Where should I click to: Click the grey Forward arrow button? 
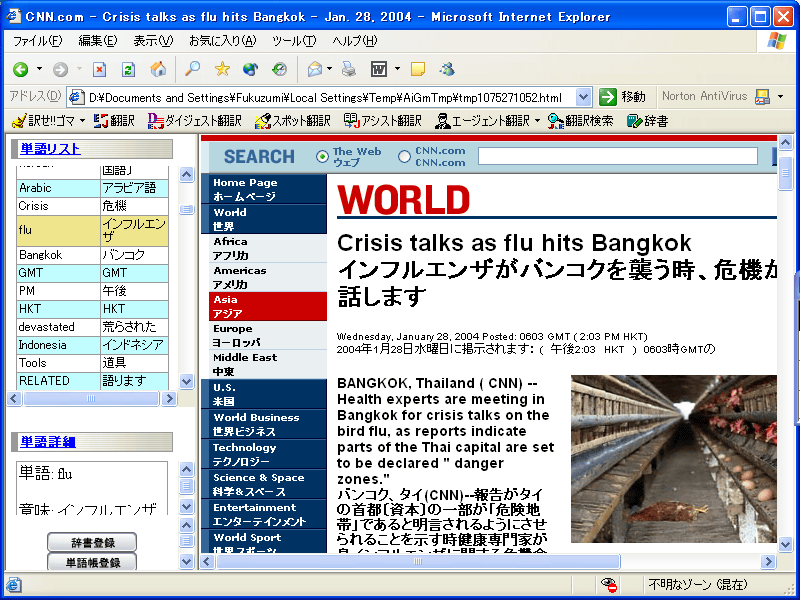(60, 69)
